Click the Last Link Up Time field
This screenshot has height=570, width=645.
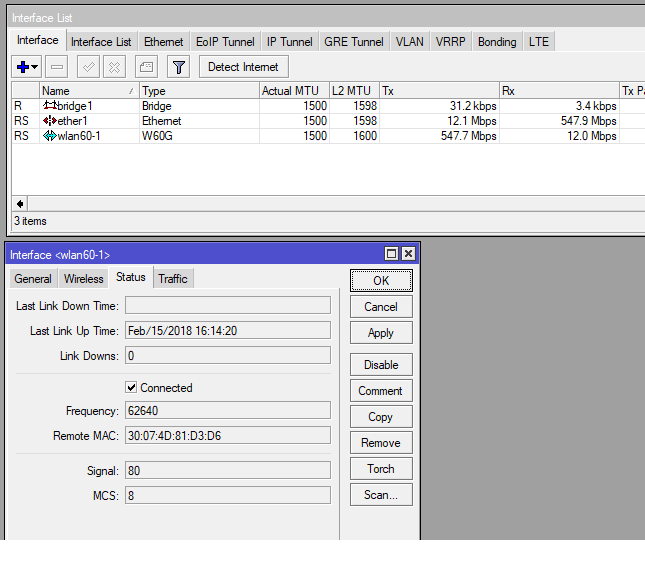pos(228,331)
